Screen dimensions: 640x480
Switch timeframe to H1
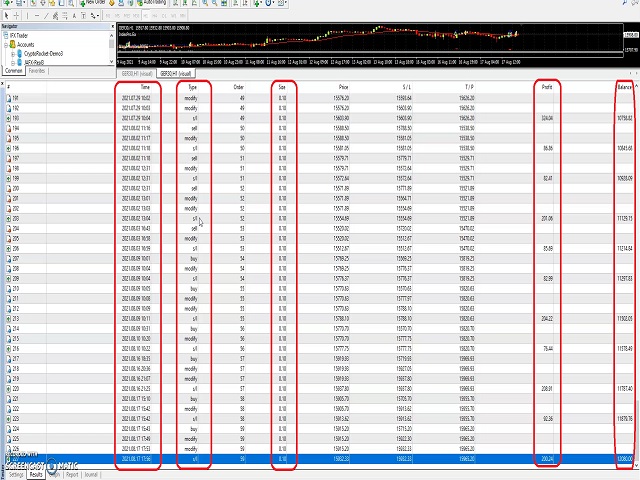pos(146,16)
